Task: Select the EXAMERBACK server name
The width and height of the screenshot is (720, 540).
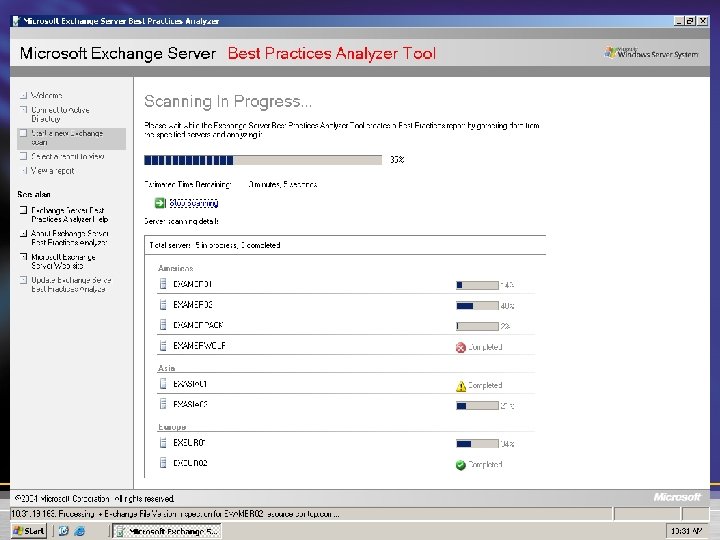Action: pos(198,325)
